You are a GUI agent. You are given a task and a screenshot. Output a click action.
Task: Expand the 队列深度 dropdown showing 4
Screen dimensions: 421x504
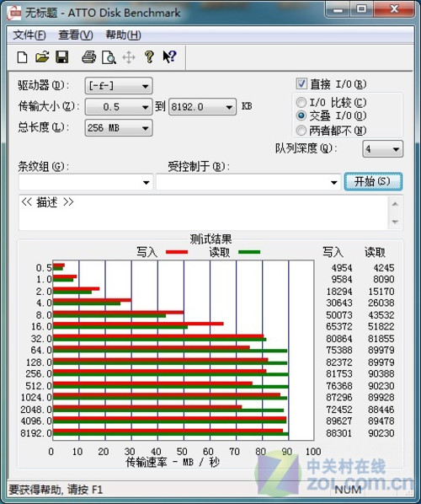[383, 149]
